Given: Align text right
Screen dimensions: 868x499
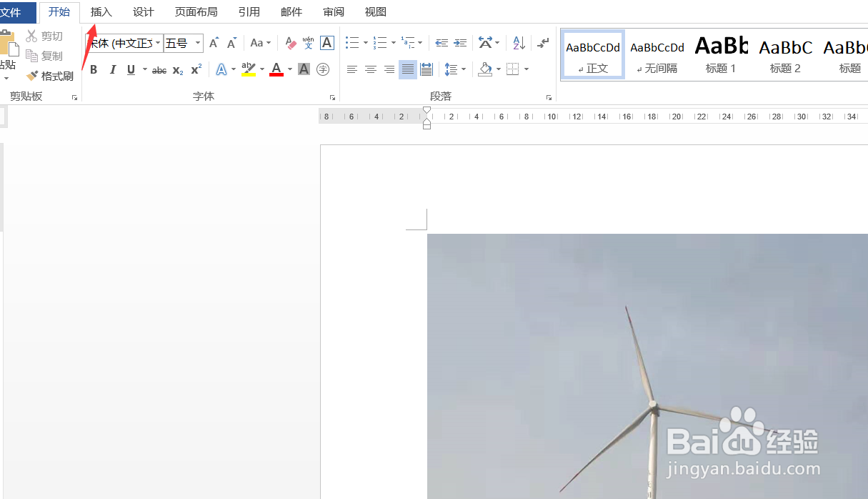Looking at the screenshot, I should click(x=389, y=69).
